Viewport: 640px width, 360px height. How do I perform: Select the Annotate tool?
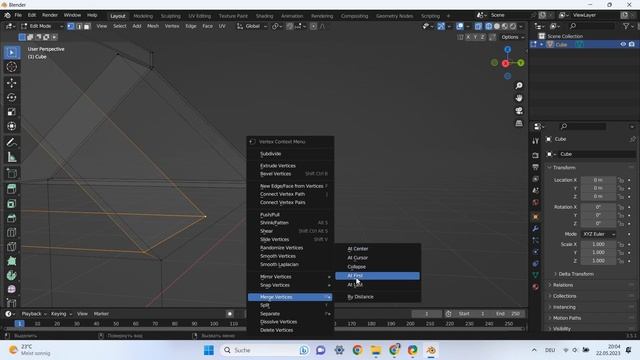point(11,142)
